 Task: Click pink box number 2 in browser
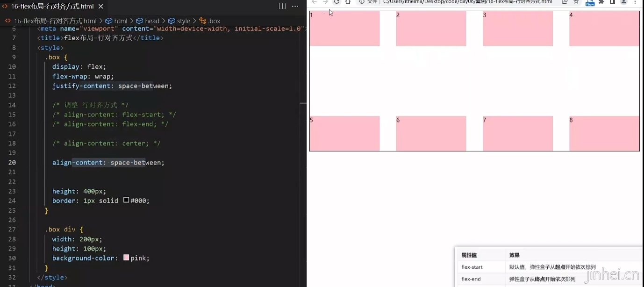click(431, 29)
